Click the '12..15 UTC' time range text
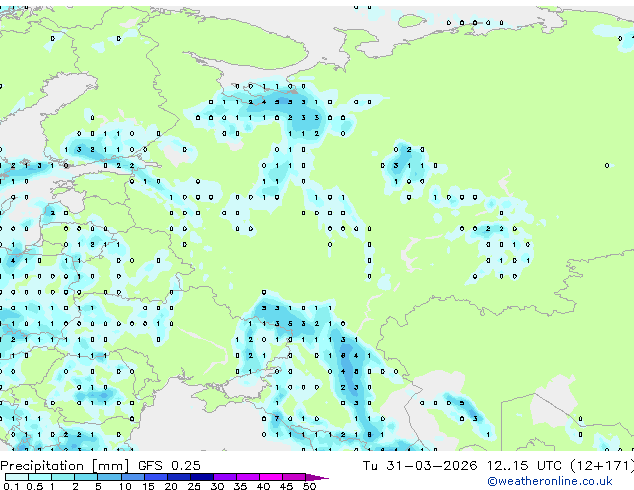Viewport: 634px width, 490px height. click(x=524, y=465)
